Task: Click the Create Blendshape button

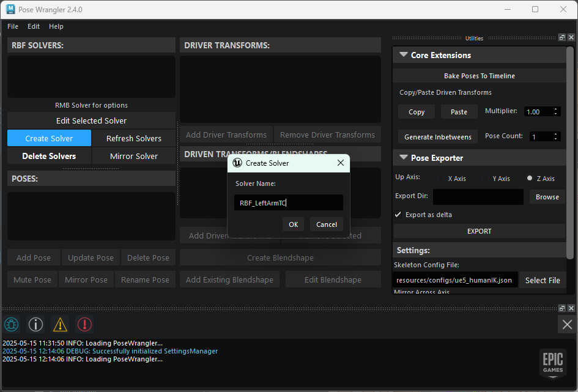Action: (280, 257)
